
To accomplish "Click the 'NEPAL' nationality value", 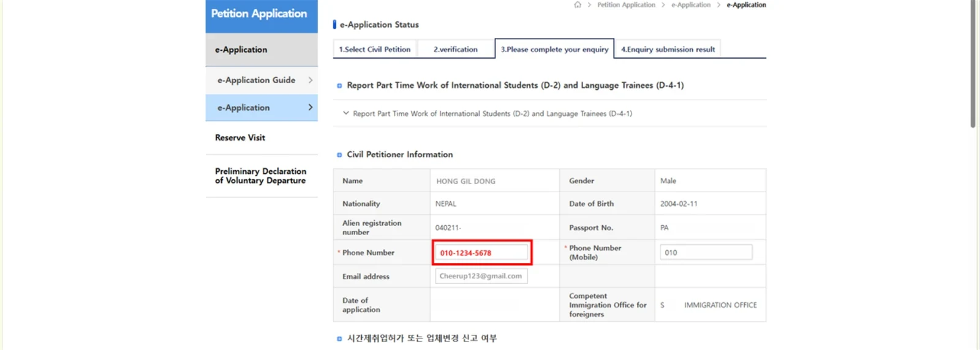I will pyautogui.click(x=446, y=204).
